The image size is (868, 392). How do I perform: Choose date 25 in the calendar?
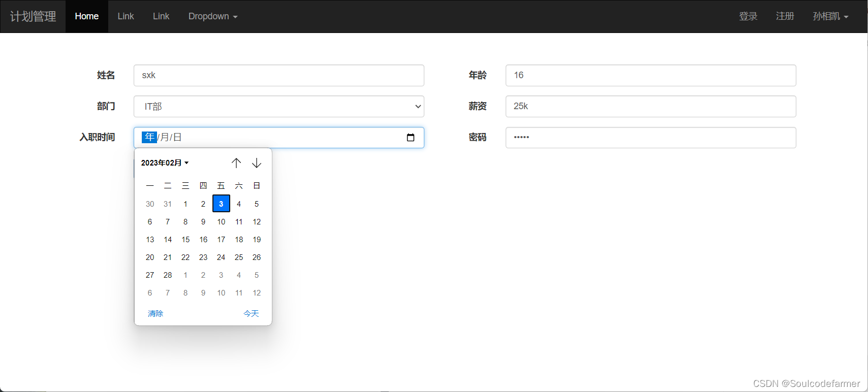[x=239, y=257]
